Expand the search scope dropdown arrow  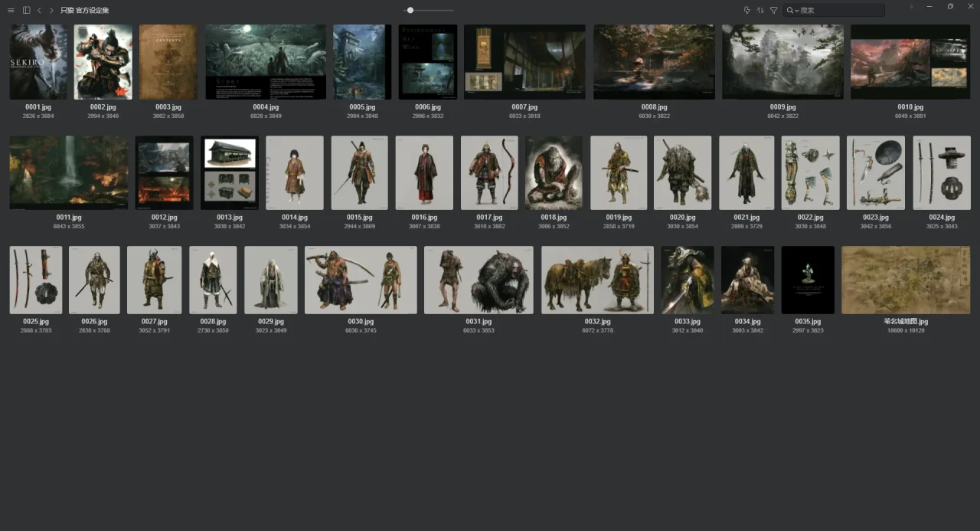tap(797, 11)
